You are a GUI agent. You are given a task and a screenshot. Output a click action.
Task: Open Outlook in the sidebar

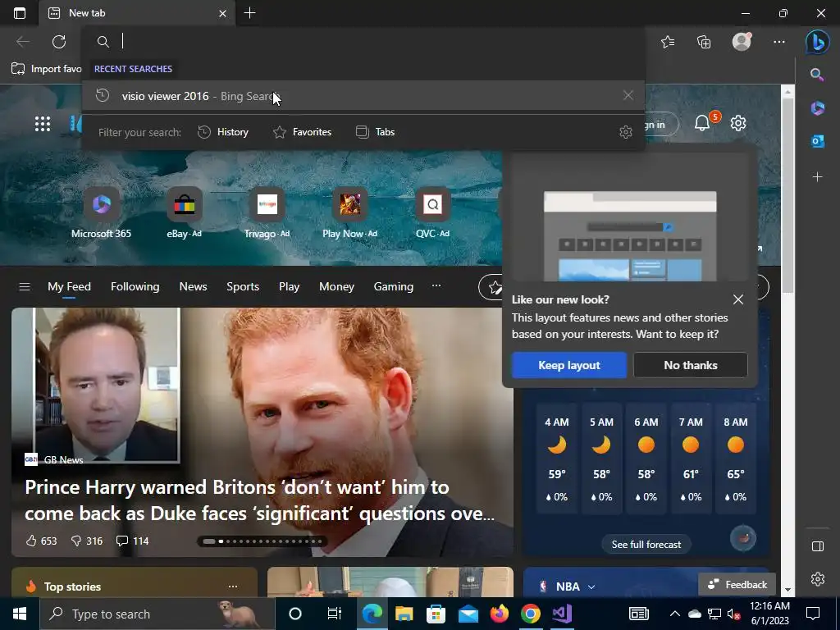[x=818, y=141]
